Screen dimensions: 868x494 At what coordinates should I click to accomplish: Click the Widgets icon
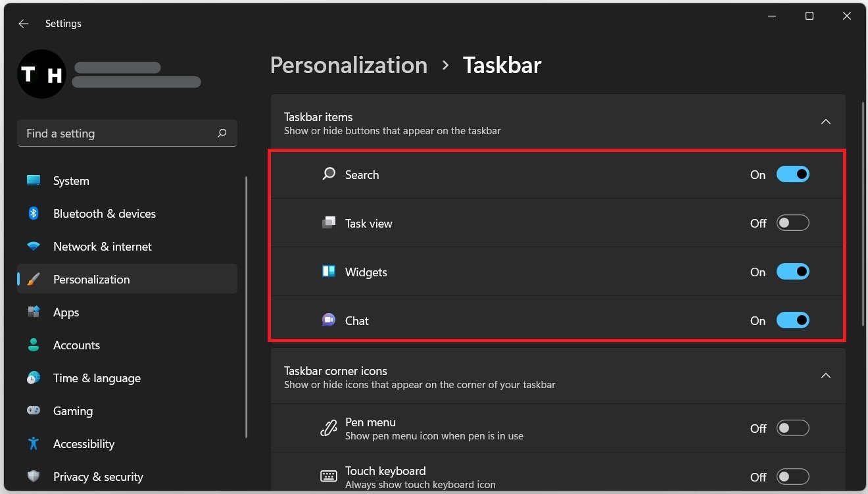(329, 272)
